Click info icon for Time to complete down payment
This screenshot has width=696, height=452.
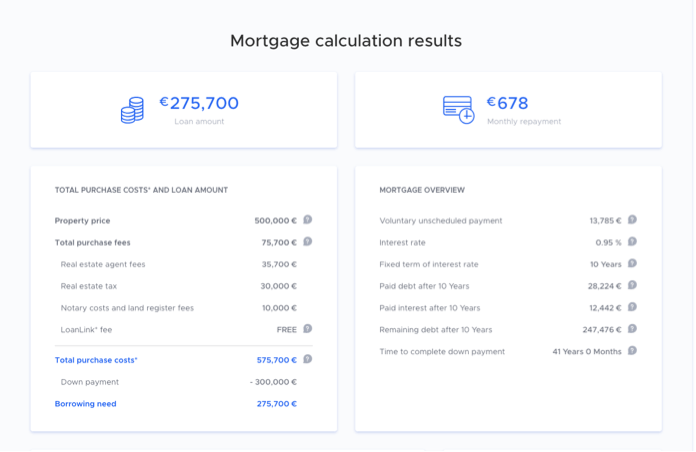632,351
